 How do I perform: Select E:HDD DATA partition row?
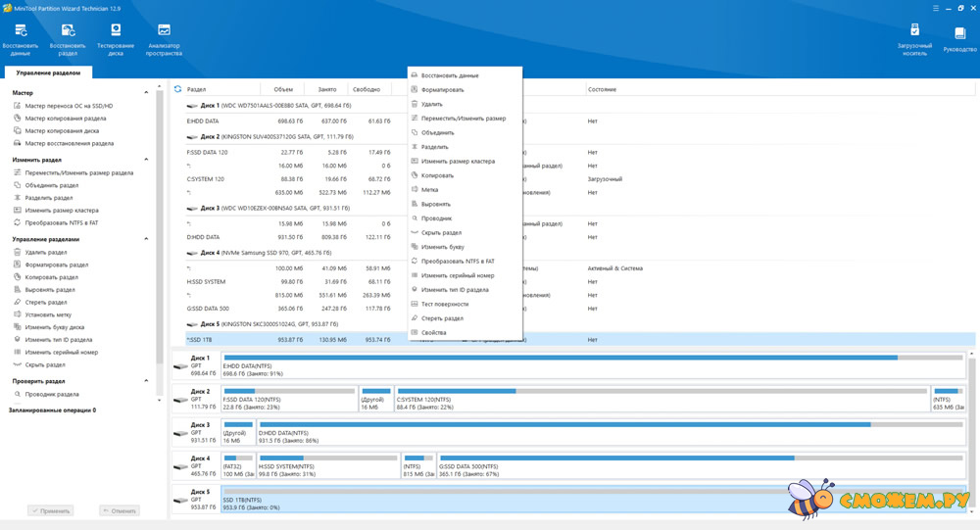click(580, 121)
